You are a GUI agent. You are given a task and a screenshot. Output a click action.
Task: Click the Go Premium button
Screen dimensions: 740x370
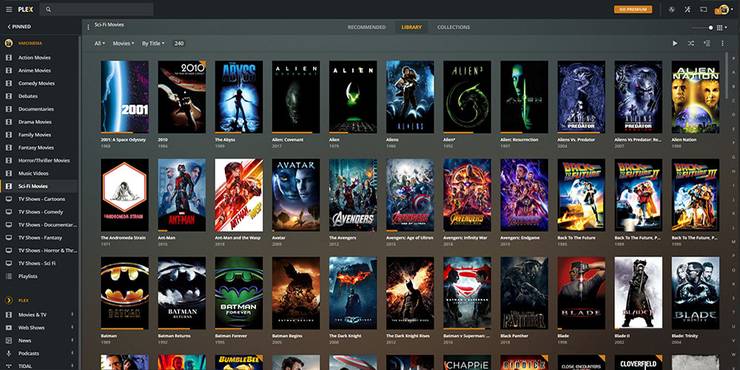[633, 9]
